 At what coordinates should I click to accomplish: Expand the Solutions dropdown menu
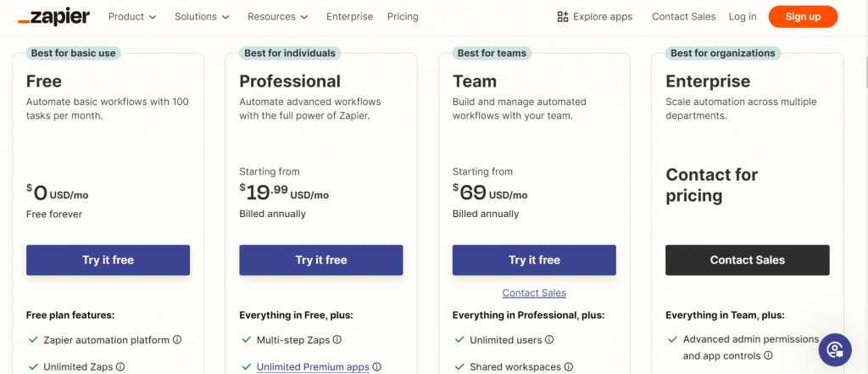[x=202, y=17]
